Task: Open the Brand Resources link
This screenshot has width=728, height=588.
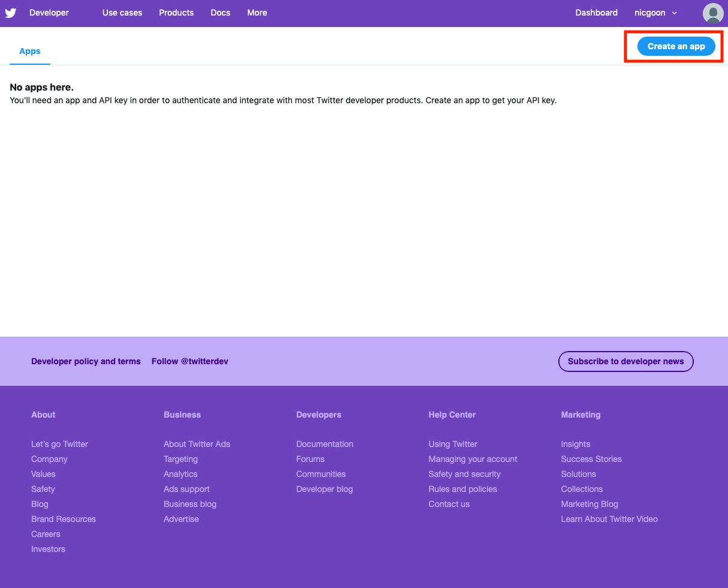Action: (64, 519)
